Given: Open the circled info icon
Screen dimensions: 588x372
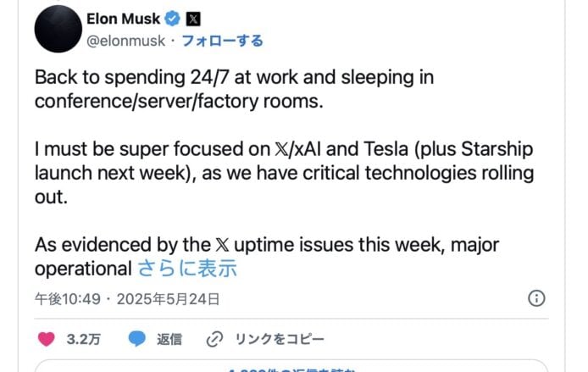Looking at the screenshot, I should tap(535, 298).
